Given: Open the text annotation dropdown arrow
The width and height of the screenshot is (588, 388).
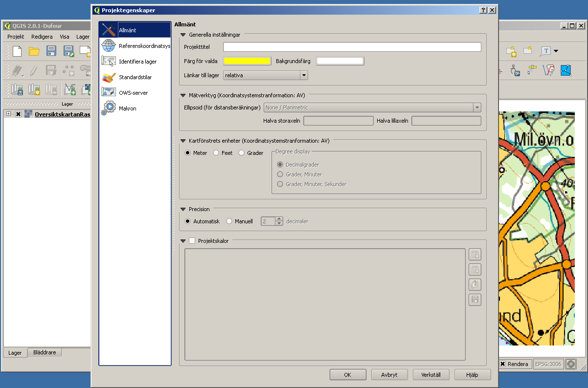Looking at the screenshot, I should 556,51.
